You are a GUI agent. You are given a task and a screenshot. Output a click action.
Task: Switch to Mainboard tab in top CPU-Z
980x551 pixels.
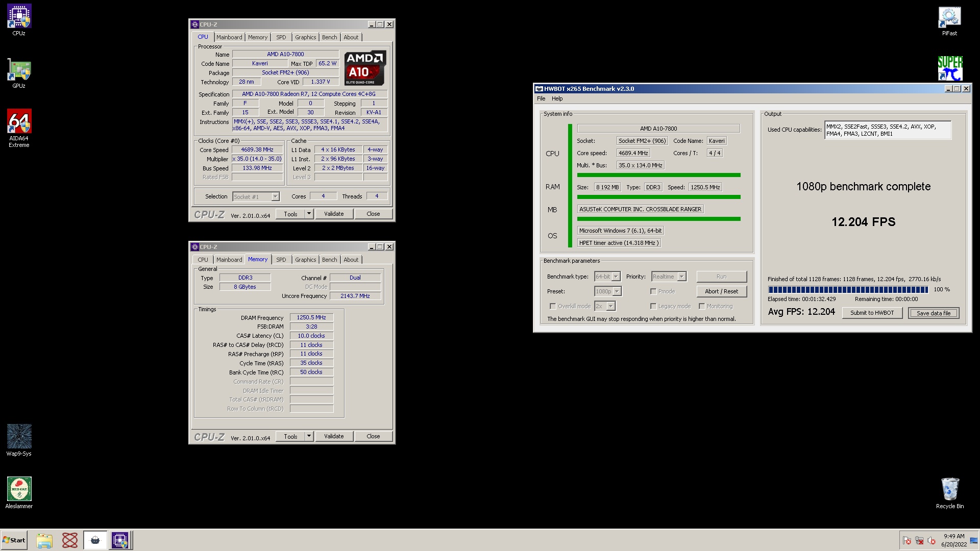click(x=229, y=37)
